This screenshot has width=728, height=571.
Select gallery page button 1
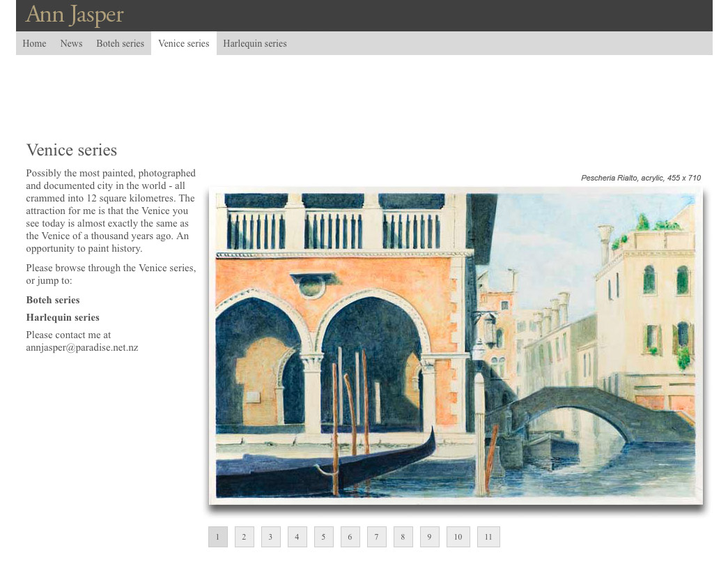click(217, 537)
